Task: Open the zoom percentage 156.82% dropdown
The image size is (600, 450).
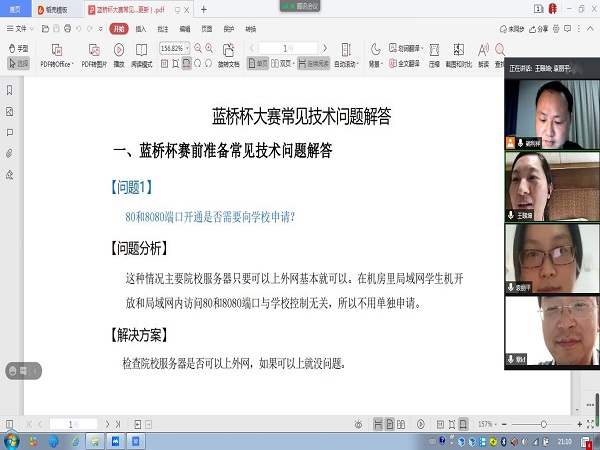Action: click(188, 48)
